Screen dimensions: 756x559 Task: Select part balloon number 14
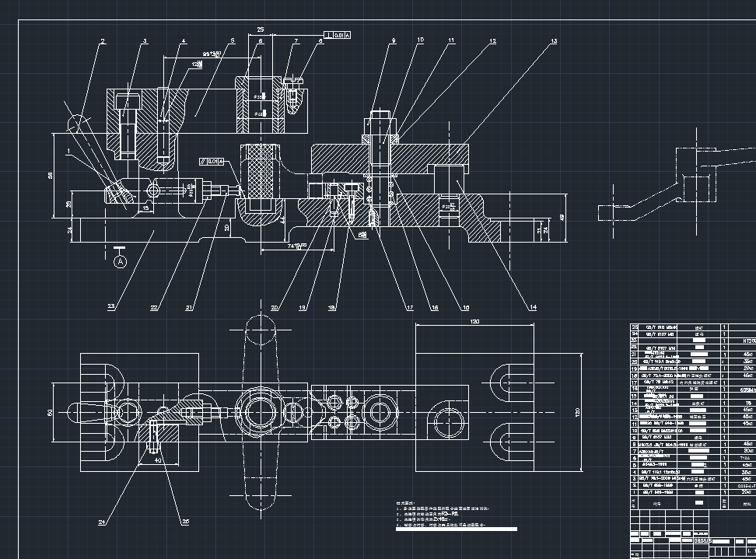[533, 307]
